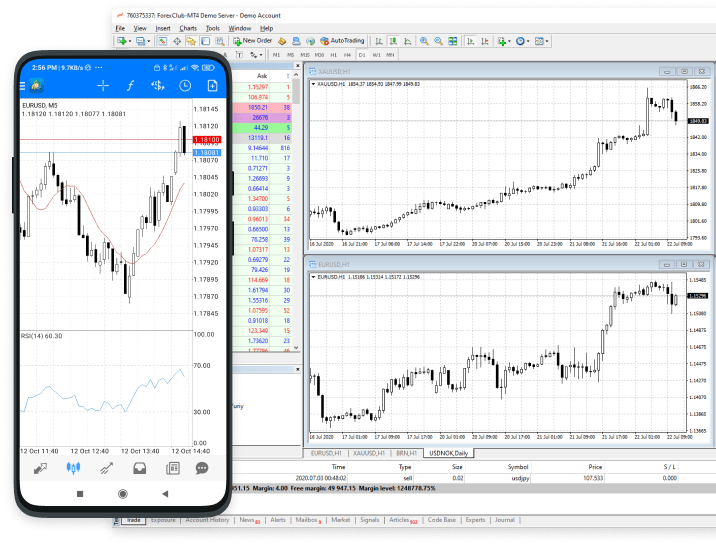Click zoom in magnifier on desktop toolbar
The height and width of the screenshot is (544, 716).
click(424, 41)
